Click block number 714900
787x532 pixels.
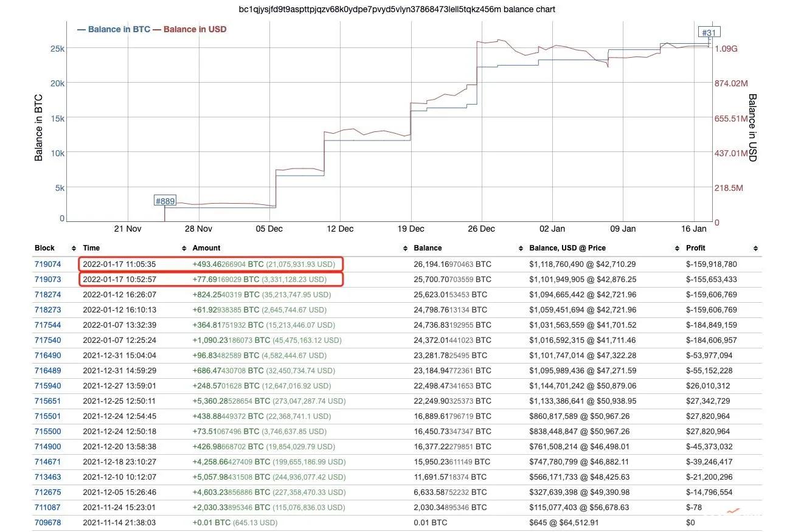pos(48,446)
